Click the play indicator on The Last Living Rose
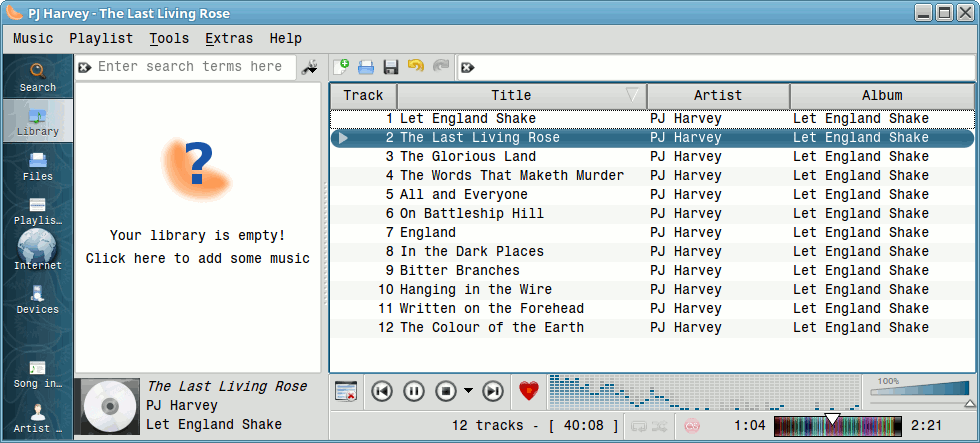This screenshot has width=980, height=443. [x=343, y=137]
